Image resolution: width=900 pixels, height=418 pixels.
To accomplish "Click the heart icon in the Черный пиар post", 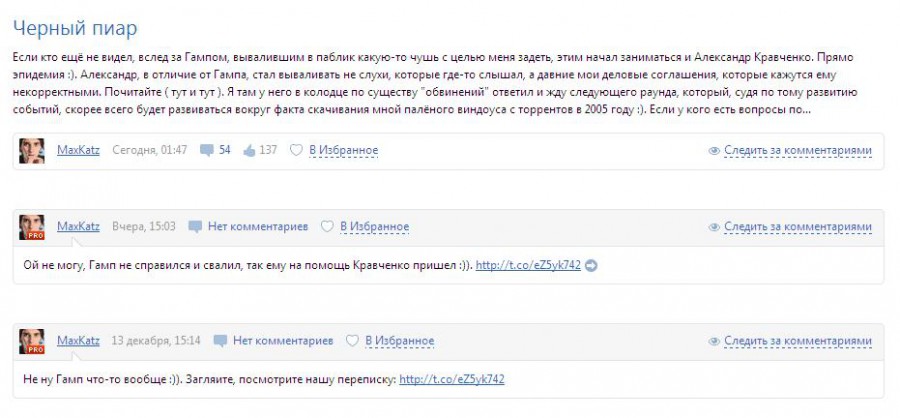I will tap(296, 150).
